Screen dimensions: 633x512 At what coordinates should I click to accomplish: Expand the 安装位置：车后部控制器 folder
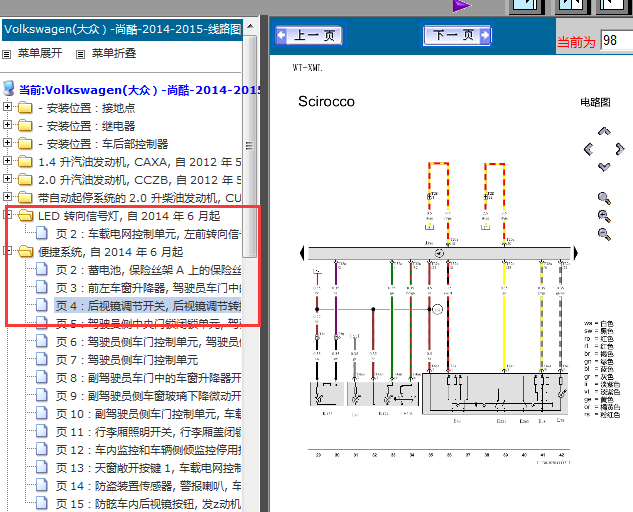tap(7, 143)
